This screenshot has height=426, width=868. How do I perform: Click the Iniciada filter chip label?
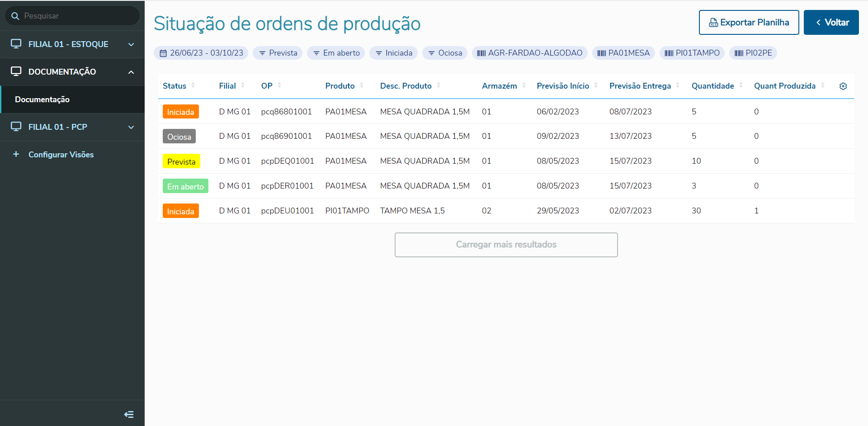(399, 53)
